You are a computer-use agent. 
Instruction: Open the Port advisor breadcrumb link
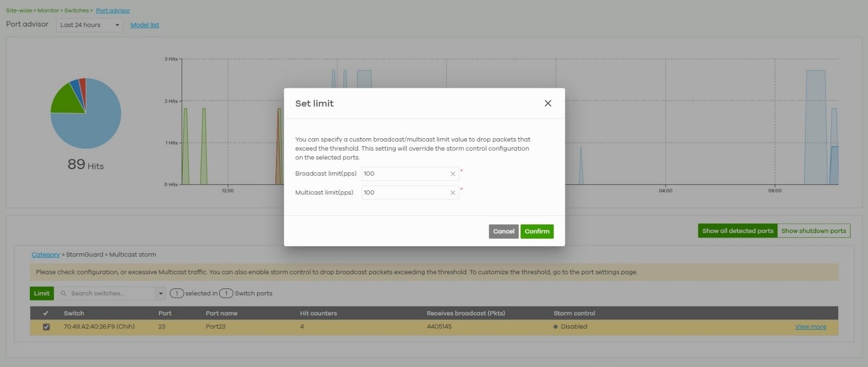(x=113, y=10)
